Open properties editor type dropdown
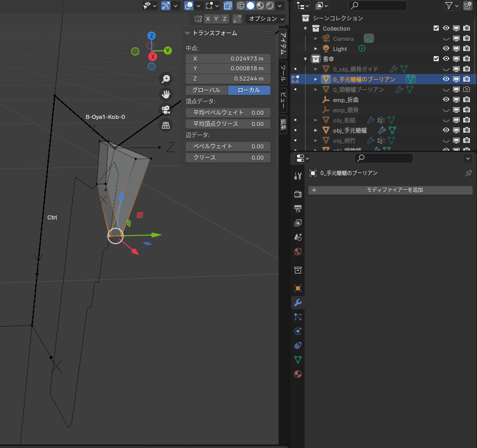Viewport: 477px width, 448px height. 303,158
